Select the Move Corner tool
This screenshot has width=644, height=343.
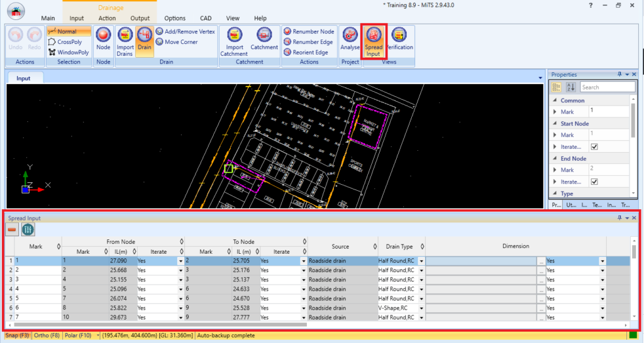point(177,42)
